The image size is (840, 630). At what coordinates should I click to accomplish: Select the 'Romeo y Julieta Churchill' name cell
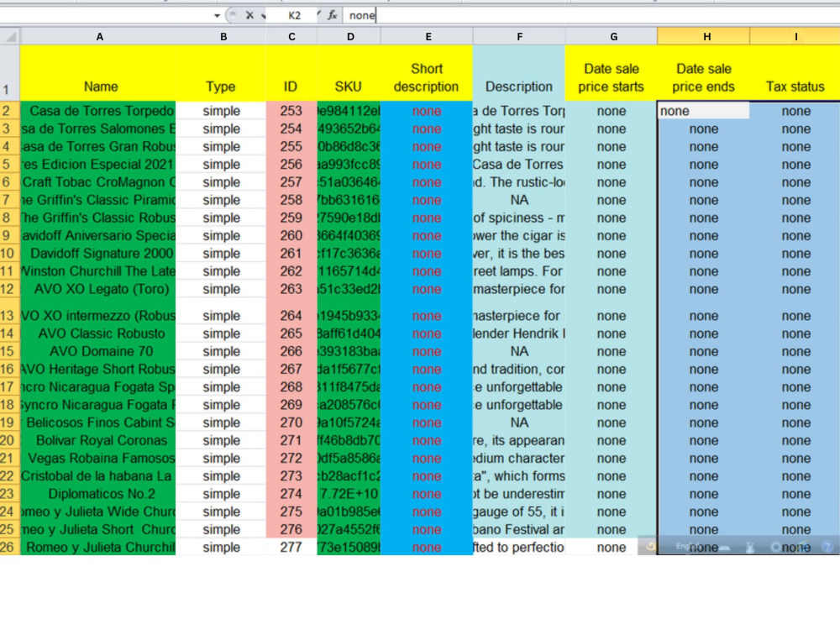(x=98, y=547)
